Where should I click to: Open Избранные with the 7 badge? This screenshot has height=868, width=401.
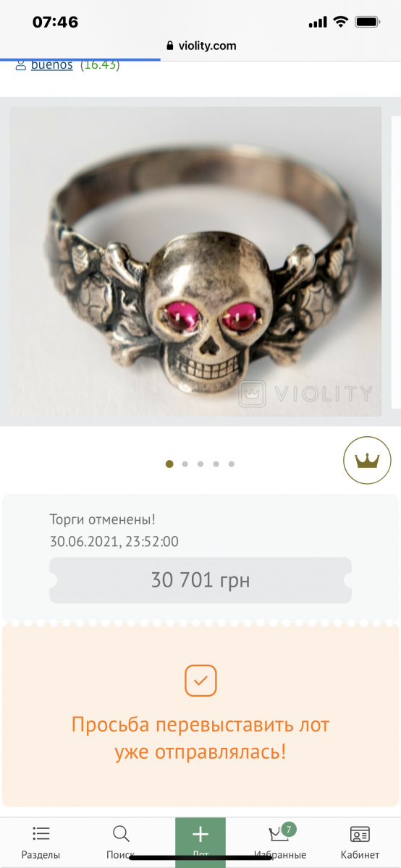[x=280, y=833]
